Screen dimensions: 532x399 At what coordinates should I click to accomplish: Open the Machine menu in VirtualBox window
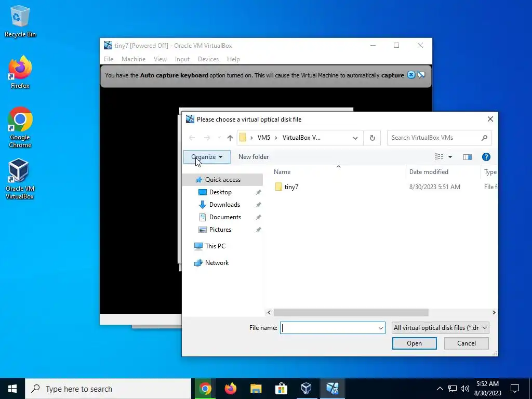coord(134,59)
